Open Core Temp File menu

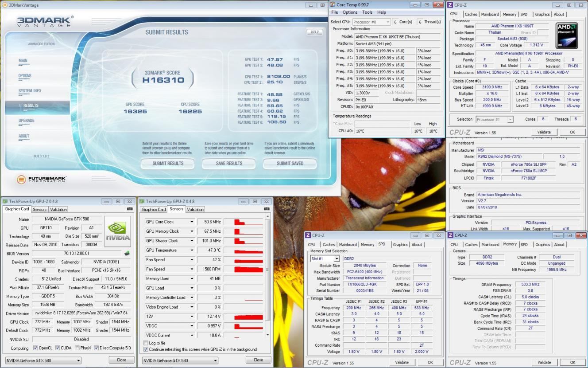[335, 12]
